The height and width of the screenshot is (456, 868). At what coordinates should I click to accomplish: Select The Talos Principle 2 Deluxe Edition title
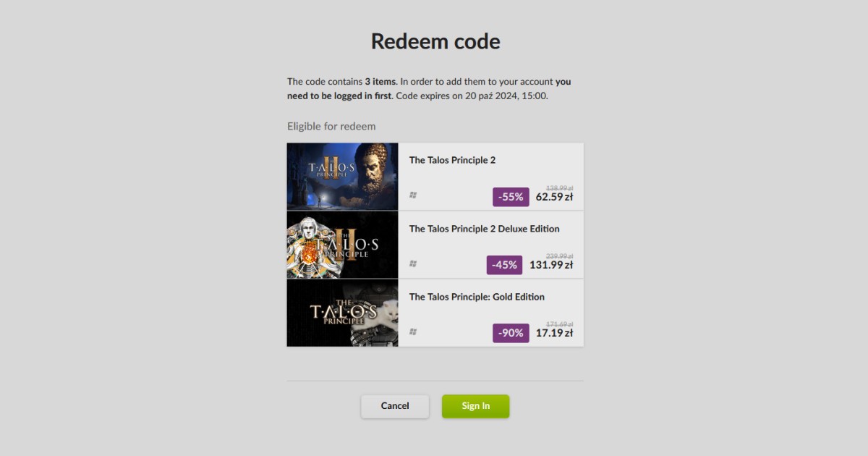coord(485,229)
